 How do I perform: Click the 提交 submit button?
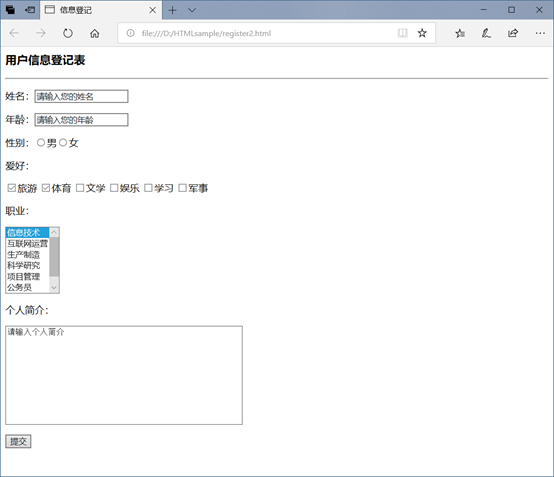tap(18, 441)
